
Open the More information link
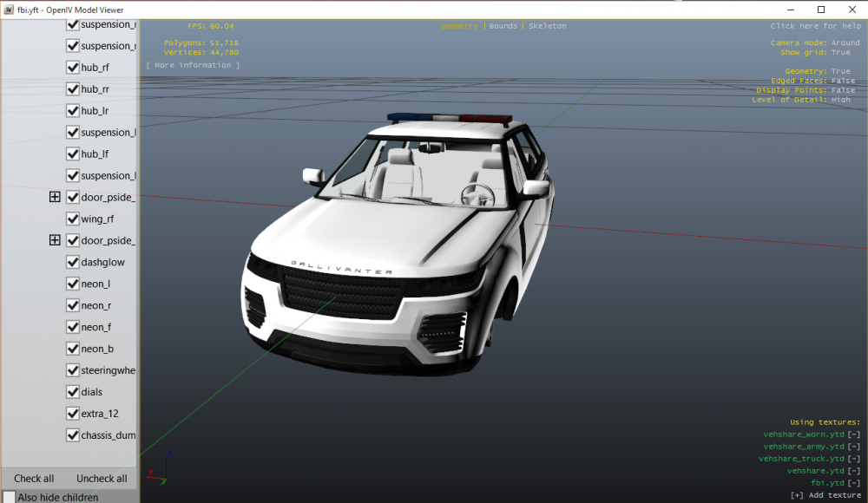(193, 65)
